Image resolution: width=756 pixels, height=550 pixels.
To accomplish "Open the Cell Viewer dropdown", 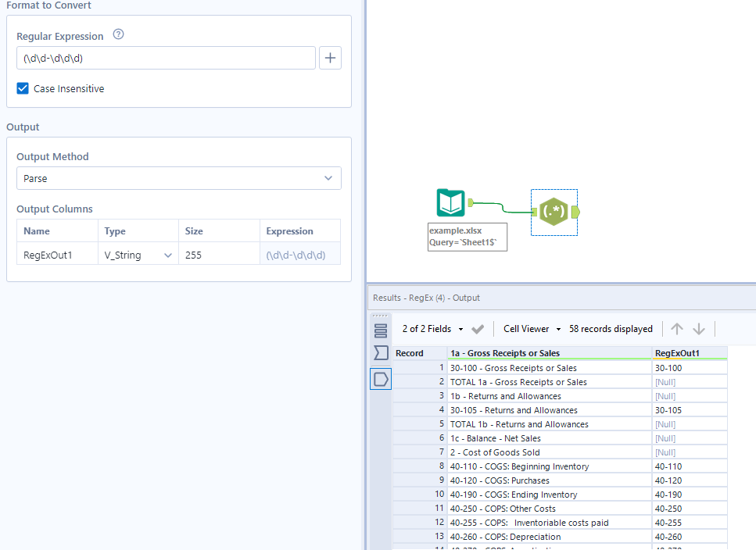I will tap(532, 328).
